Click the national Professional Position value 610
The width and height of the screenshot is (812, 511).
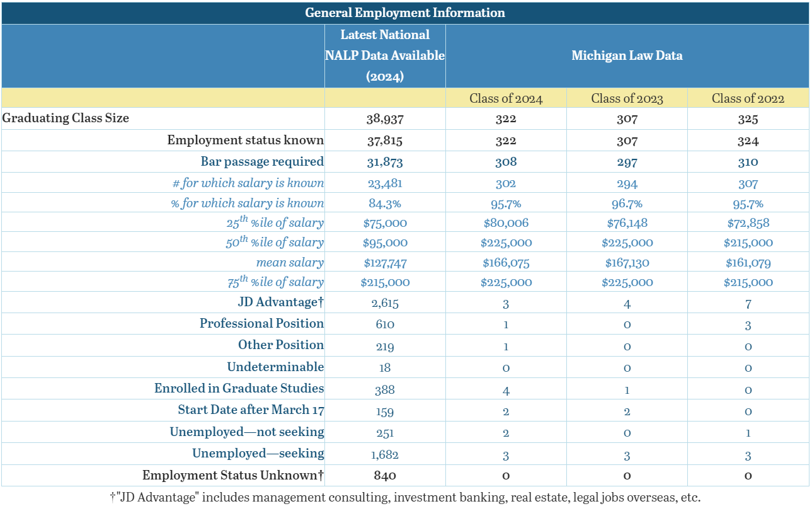[x=385, y=325]
